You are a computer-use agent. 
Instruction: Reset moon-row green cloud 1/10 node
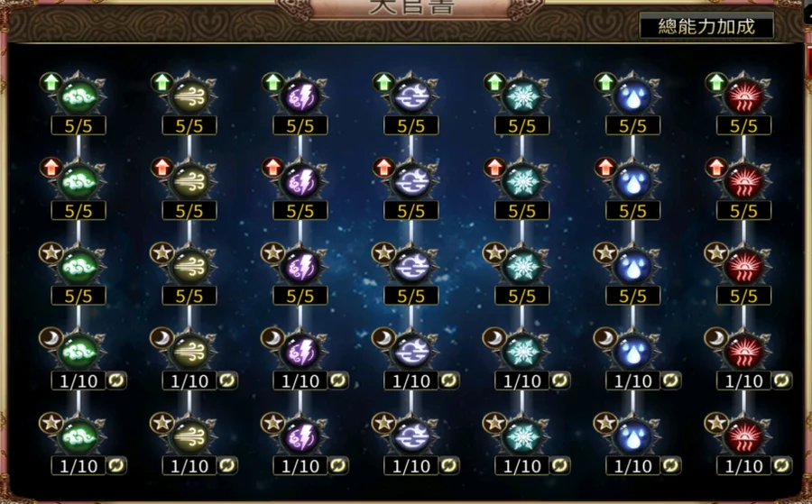[116, 380]
